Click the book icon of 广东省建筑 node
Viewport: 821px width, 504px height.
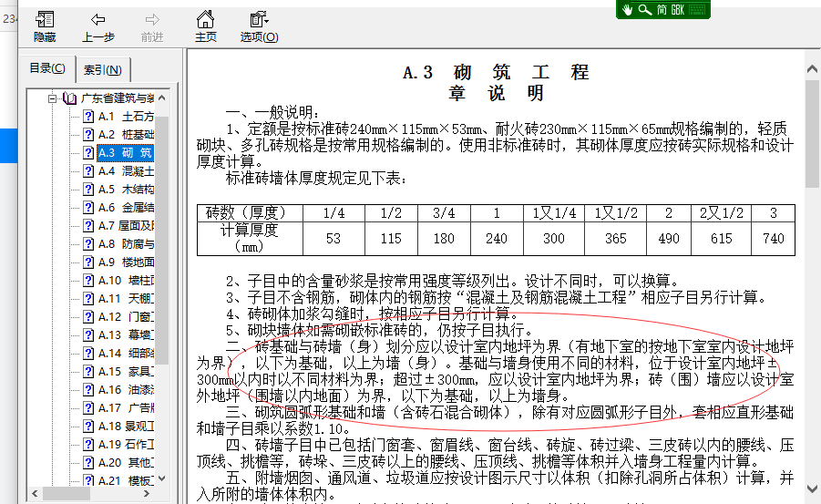[x=69, y=98]
